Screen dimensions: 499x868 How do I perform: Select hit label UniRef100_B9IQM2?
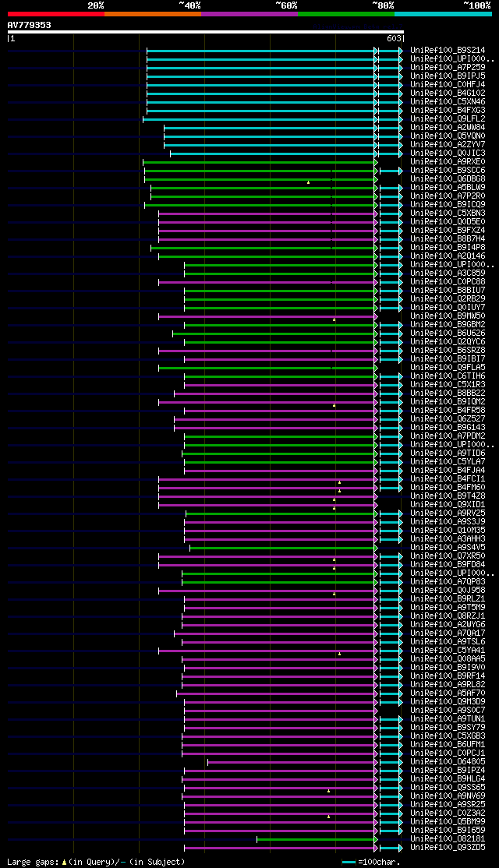(448, 402)
